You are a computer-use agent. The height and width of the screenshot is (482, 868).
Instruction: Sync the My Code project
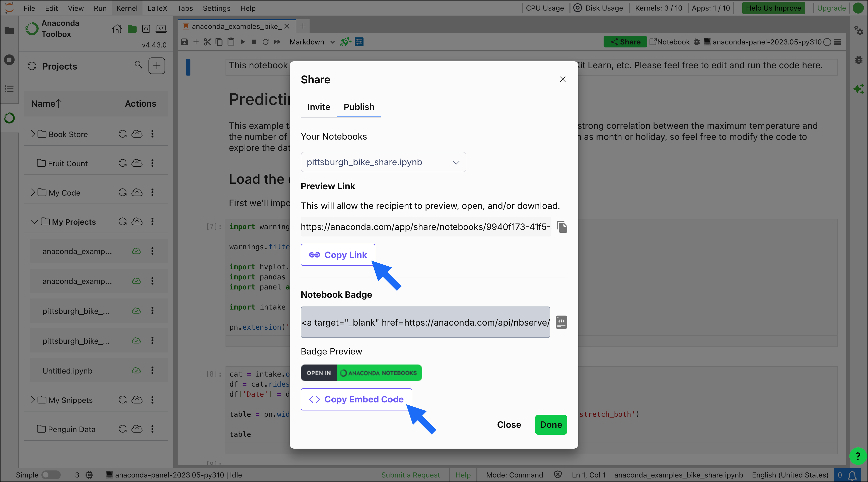122,192
